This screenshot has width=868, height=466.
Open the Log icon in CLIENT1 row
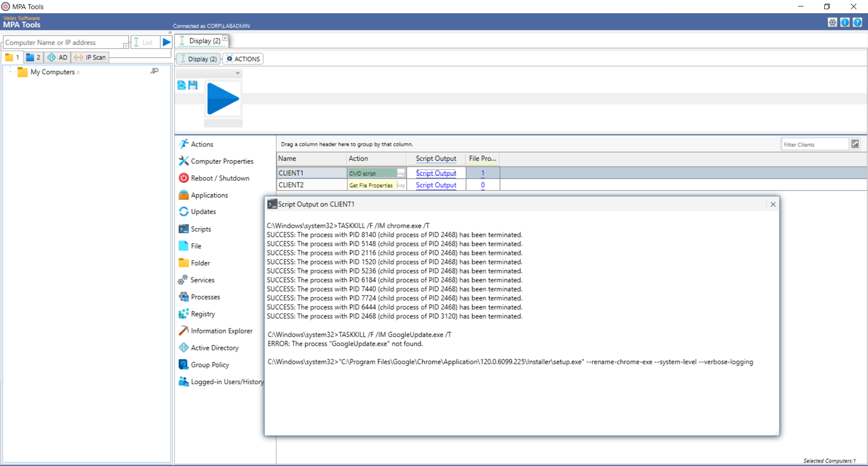coord(401,173)
